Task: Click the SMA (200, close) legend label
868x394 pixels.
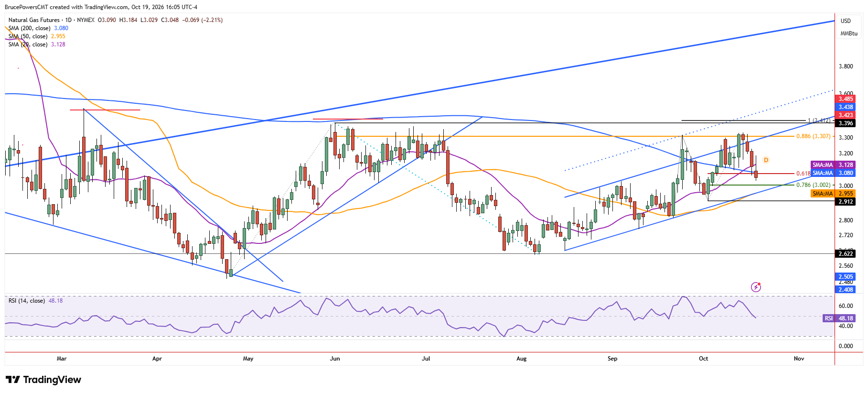Action: tap(29, 28)
